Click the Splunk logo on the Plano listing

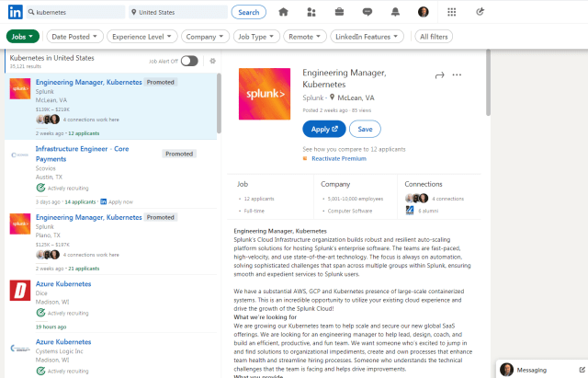(x=20, y=223)
